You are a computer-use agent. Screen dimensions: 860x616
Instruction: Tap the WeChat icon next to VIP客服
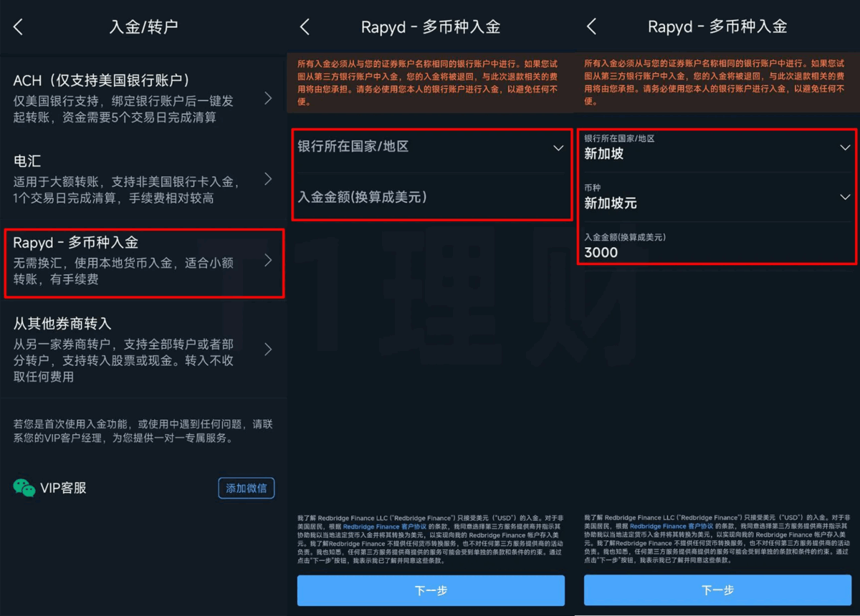point(24,488)
